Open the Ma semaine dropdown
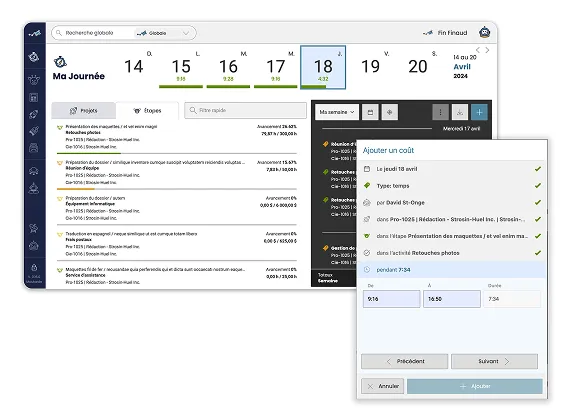Screen dimensions: 582x418 pyautogui.click(x=337, y=112)
